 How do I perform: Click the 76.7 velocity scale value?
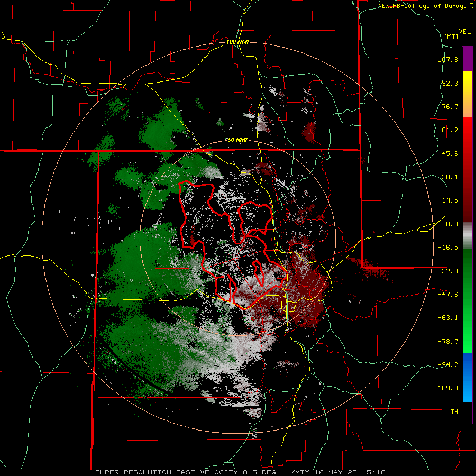click(x=450, y=106)
